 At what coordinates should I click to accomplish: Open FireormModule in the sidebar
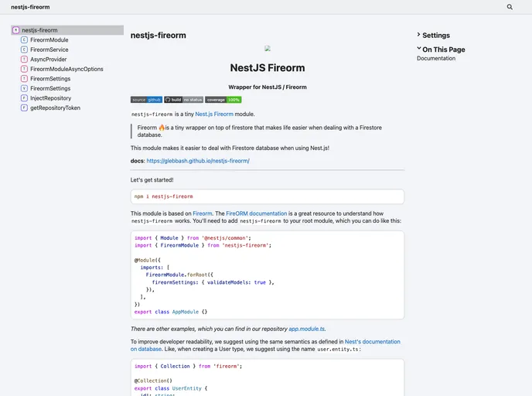point(49,40)
